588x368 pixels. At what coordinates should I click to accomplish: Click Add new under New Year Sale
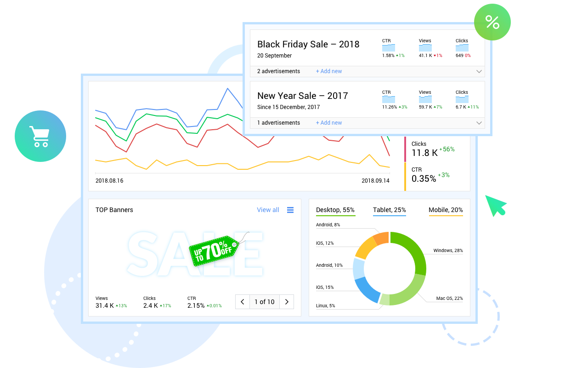(329, 123)
